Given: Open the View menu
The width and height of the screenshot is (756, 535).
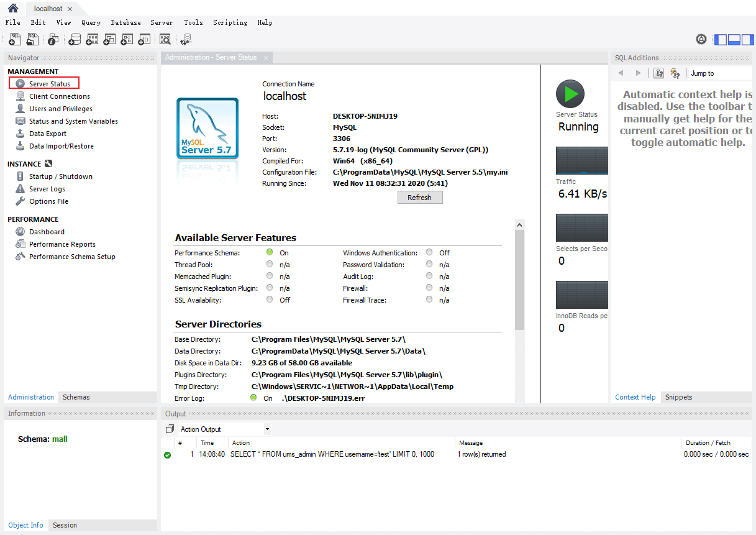Looking at the screenshot, I should coord(64,22).
